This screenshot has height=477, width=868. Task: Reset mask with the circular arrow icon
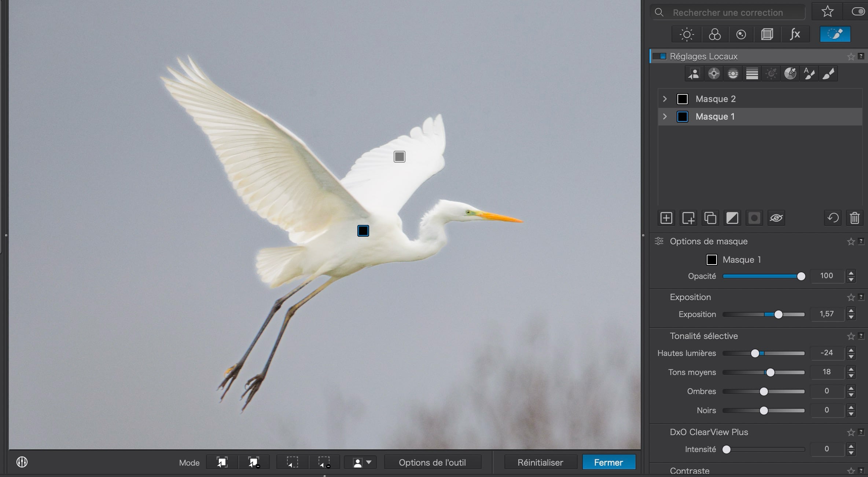point(833,218)
